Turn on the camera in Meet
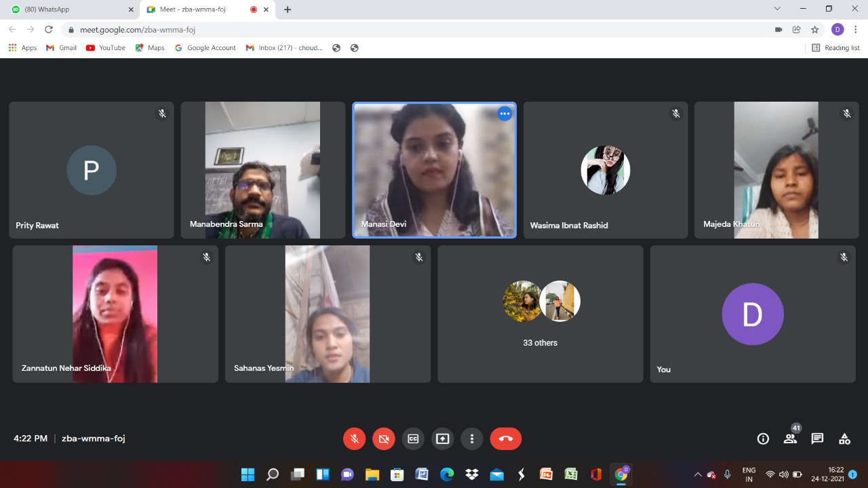Screen dimensions: 868x488 [x=384, y=439]
